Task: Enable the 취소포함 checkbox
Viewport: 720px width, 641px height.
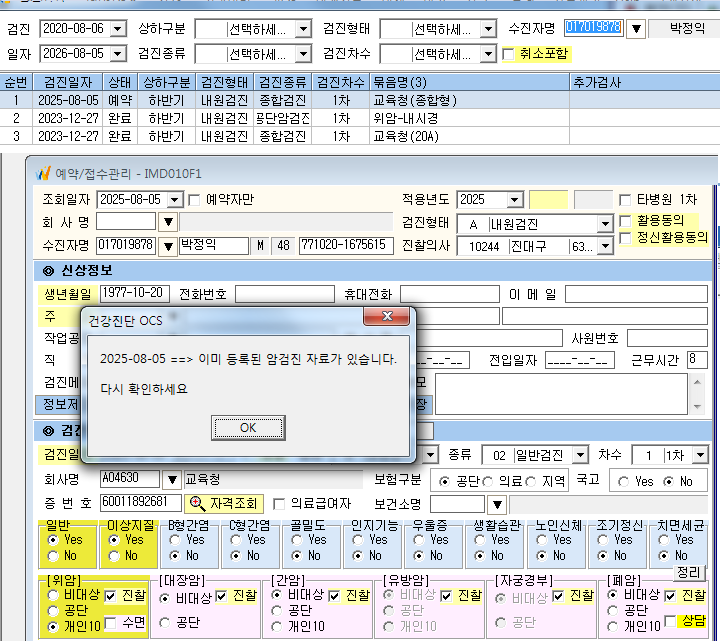Action: (x=508, y=54)
